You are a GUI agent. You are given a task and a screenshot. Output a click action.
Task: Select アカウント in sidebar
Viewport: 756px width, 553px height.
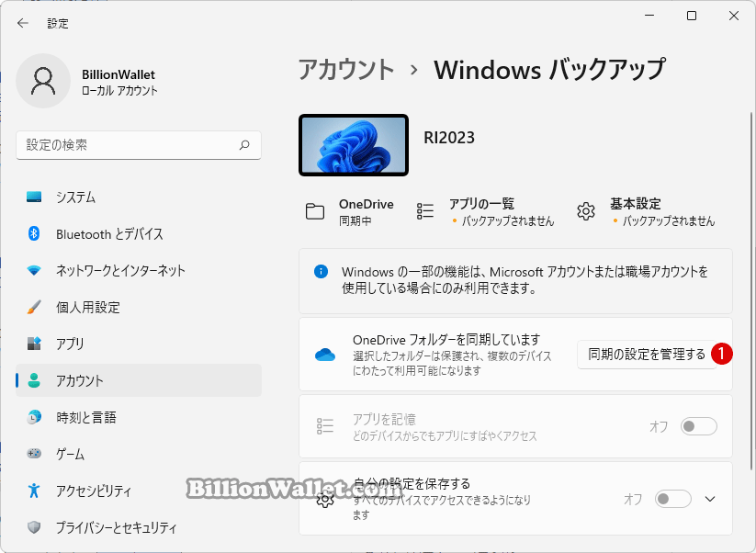139,380
